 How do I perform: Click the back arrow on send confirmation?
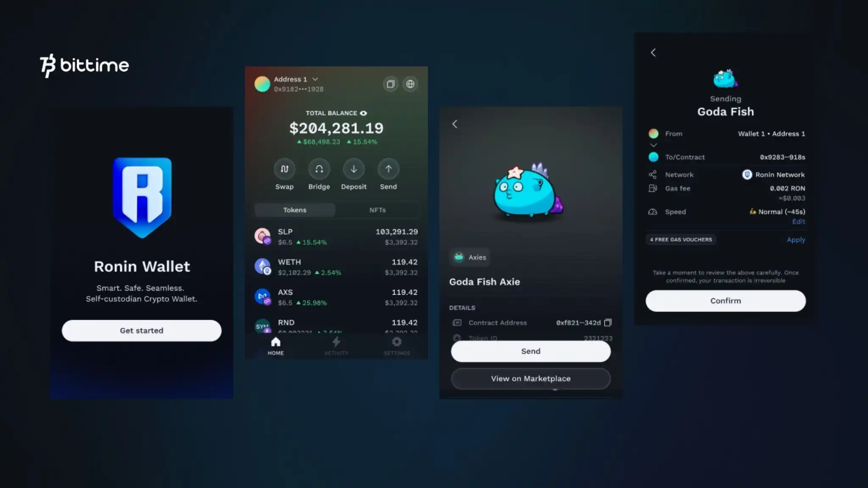(654, 53)
